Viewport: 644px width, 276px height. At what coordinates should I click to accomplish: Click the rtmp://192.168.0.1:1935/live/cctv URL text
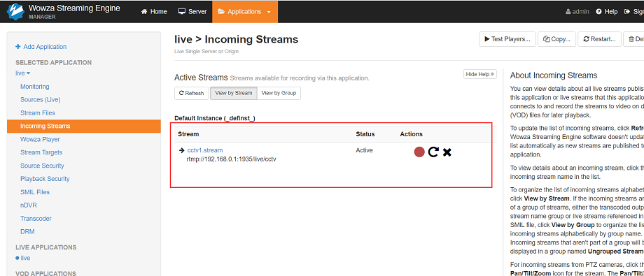[231, 159]
